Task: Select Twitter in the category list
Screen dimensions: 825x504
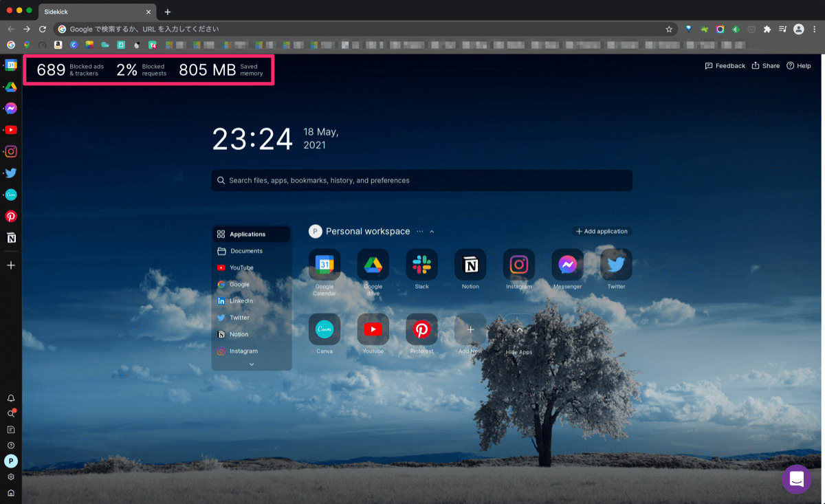Action: click(x=252, y=318)
